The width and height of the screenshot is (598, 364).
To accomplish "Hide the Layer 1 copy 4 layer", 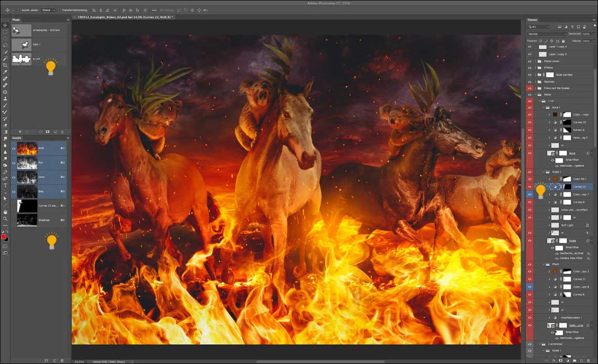I will click(x=530, y=47).
